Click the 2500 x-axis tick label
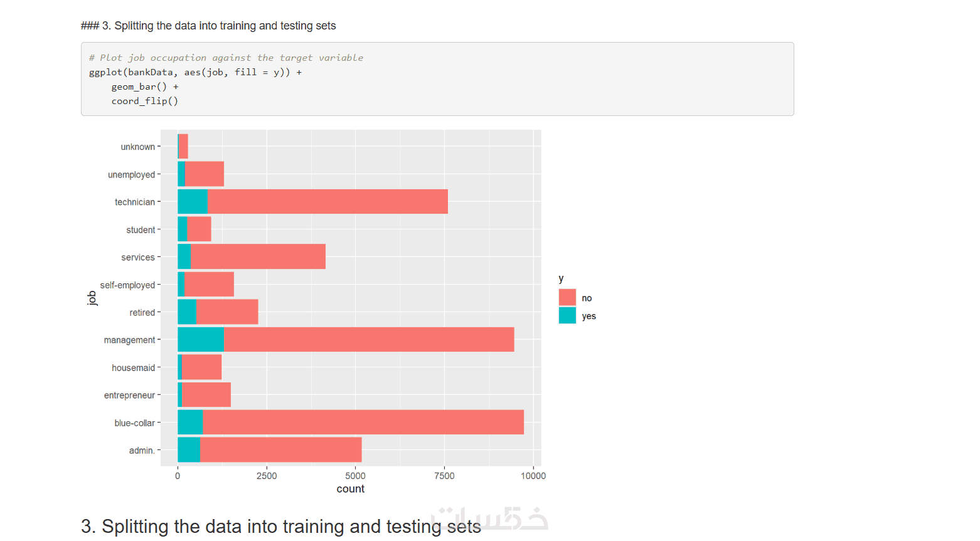 pos(267,476)
